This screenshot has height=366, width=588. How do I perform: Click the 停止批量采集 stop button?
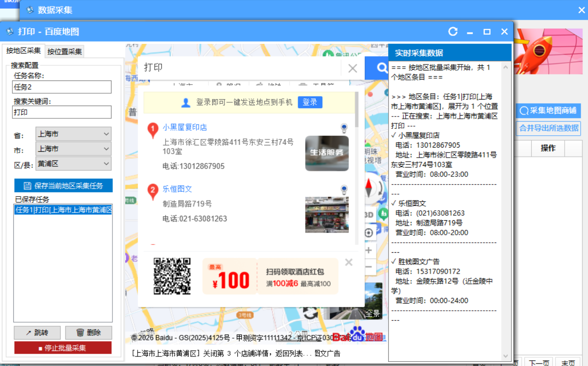[63, 348]
